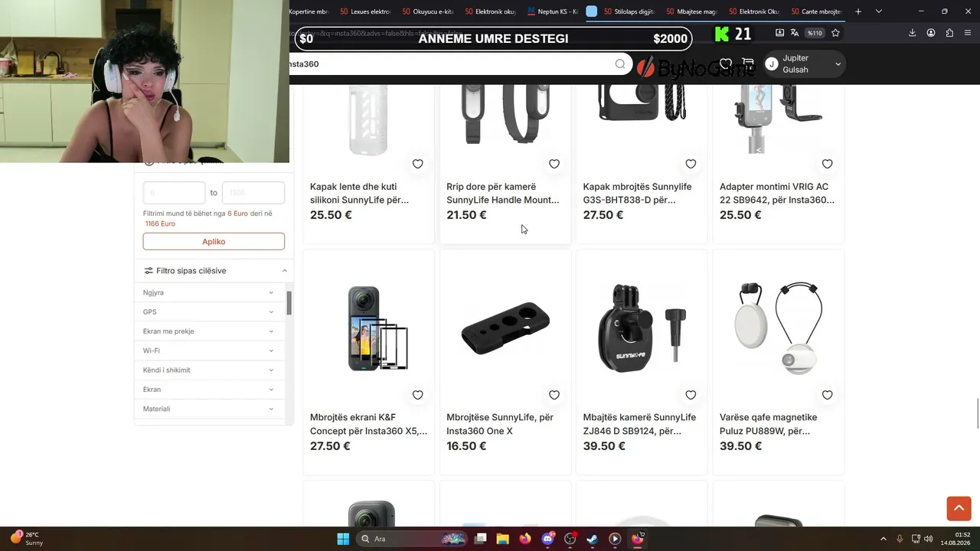Open Discord from the taskbar
Screen dimensions: 980x551
click(x=547, y=539)
